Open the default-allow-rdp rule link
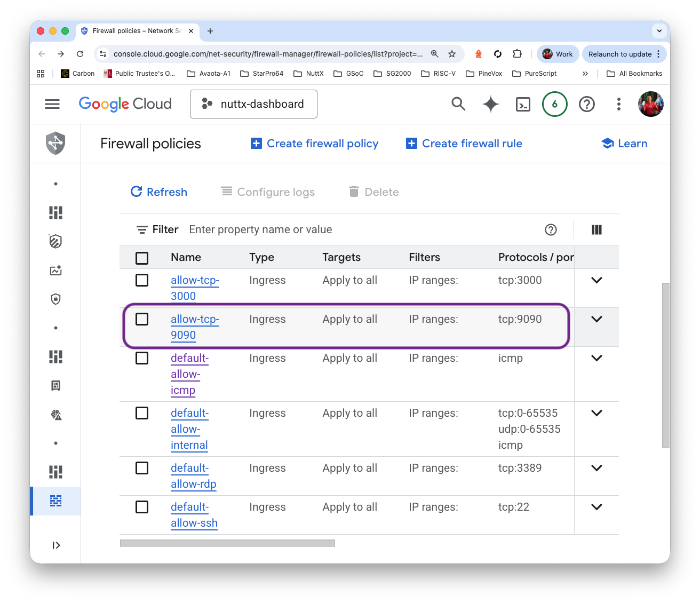Viewport: 700px width, 603px height. (x=193, y=476)
